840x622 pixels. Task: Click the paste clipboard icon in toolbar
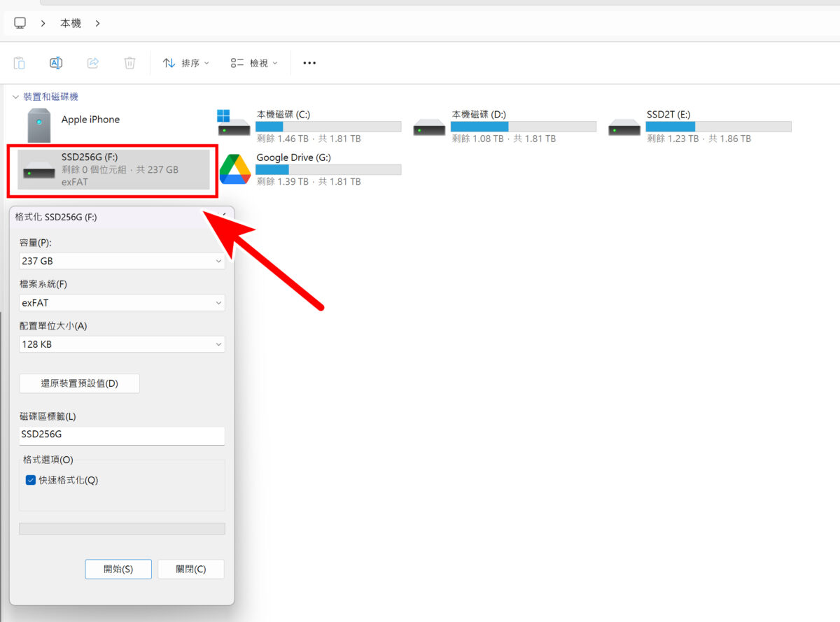pyautogui.click(x=20, y=63)
